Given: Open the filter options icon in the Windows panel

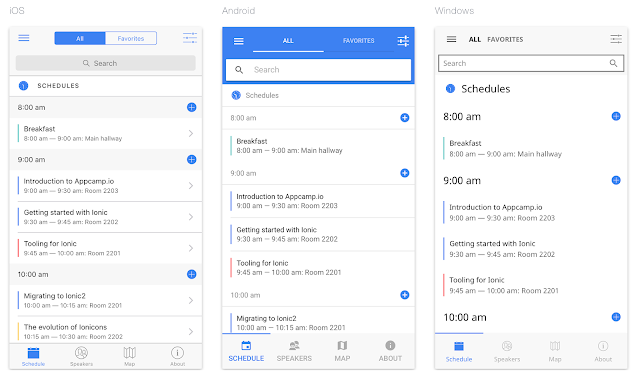Looking at the screenshot, I should click(x=616, y=39).
